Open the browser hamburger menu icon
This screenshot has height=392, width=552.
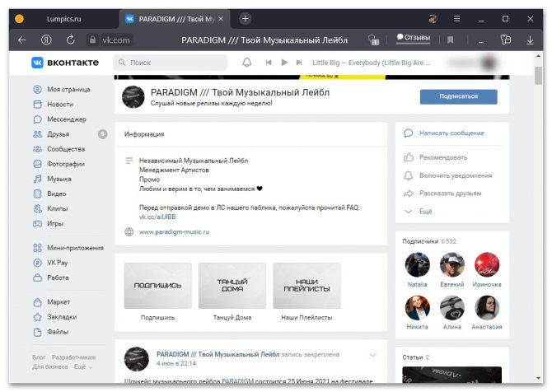point(456,19)
